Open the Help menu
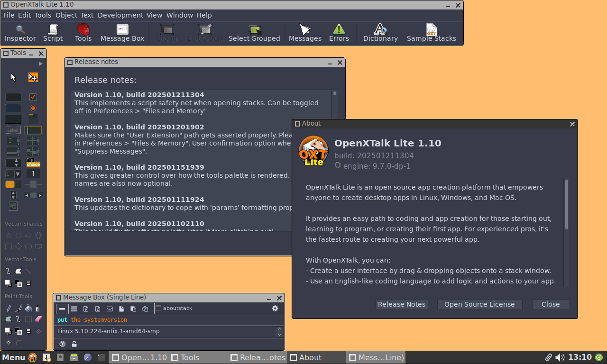This screenshot has height=364, width=607. click(204, 15)
